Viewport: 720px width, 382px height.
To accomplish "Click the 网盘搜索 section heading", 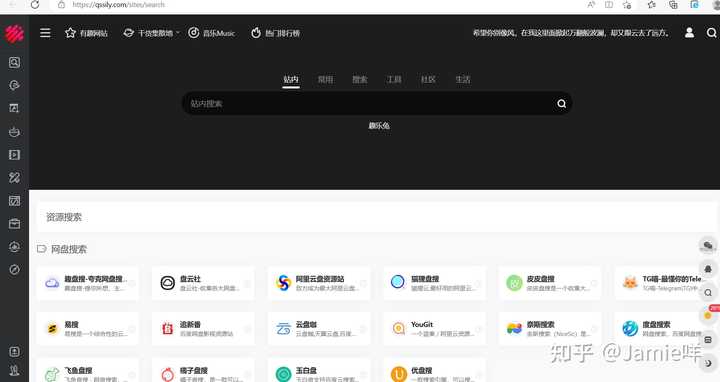I will point(68,249).
